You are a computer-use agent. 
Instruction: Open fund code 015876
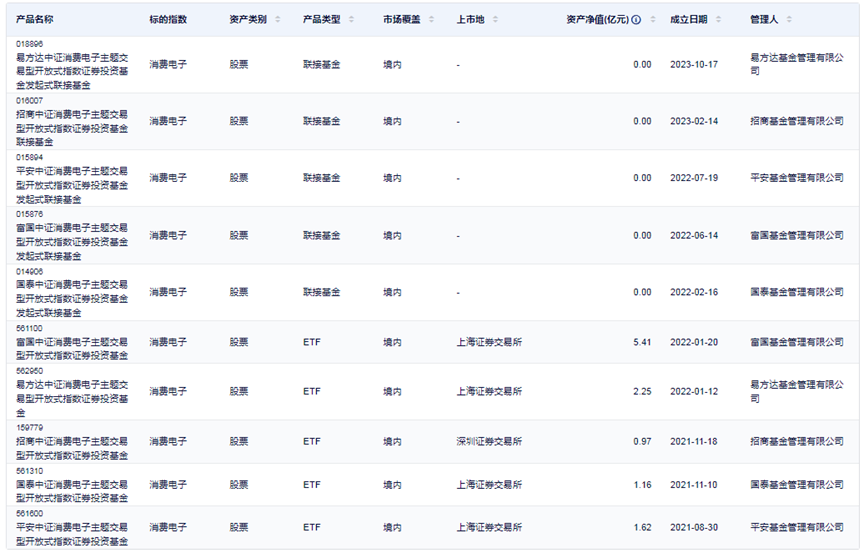30,214
